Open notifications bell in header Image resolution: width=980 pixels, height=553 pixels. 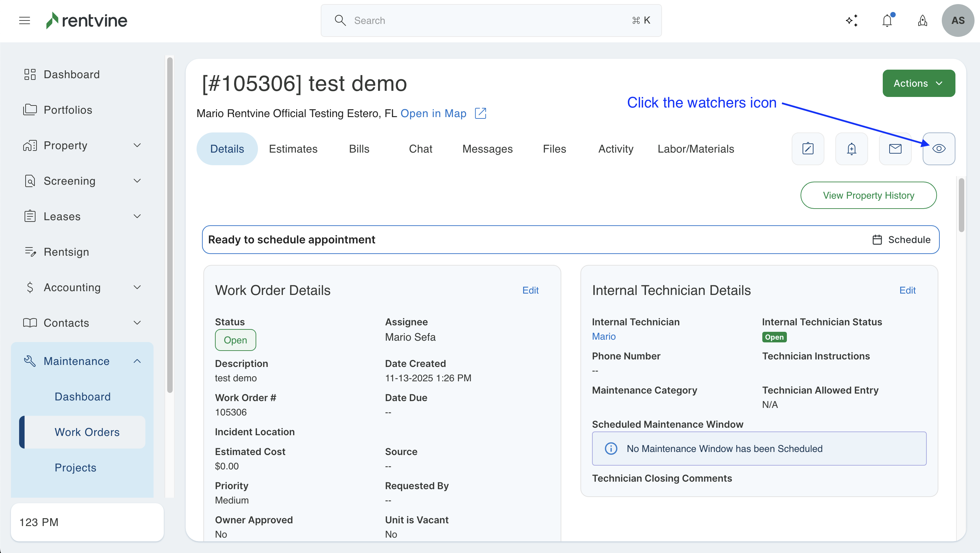[887, 20]
